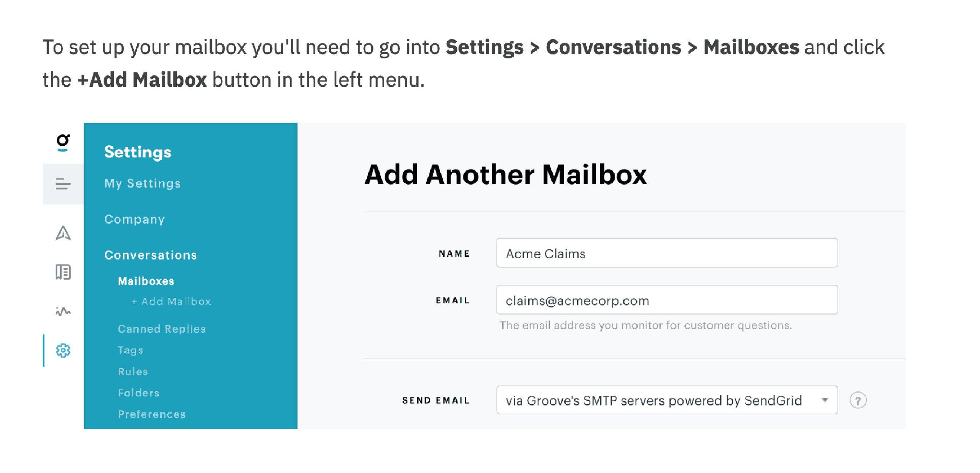Screen dimensions: 980x473
Task: Open the Send Email SMTP dropdown
Action: (x=666, y=400)
